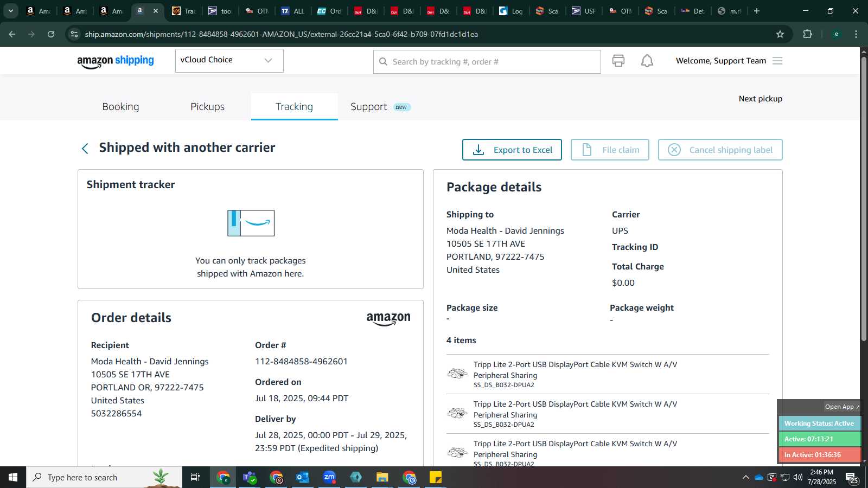Screen dimensions: 868x488
Task: Click Next pickup link
Action: pos(760,99)
